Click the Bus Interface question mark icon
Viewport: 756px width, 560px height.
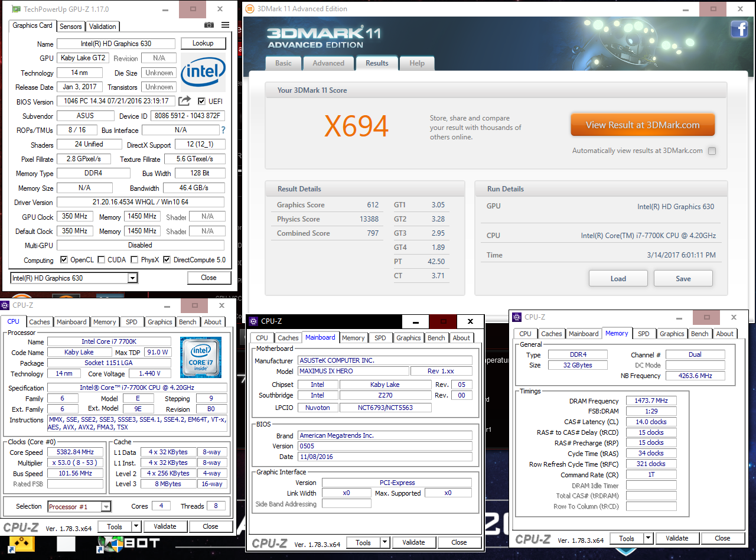[223, 130]
